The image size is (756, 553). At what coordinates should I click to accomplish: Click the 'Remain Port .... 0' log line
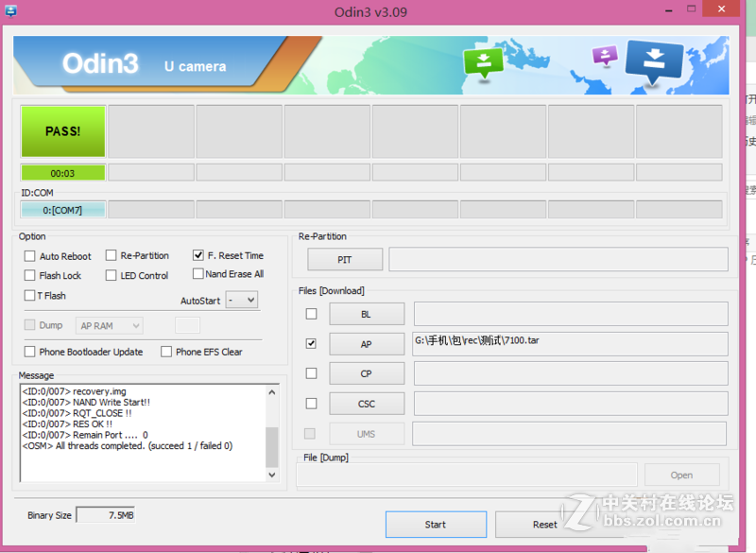coord(85,435)
